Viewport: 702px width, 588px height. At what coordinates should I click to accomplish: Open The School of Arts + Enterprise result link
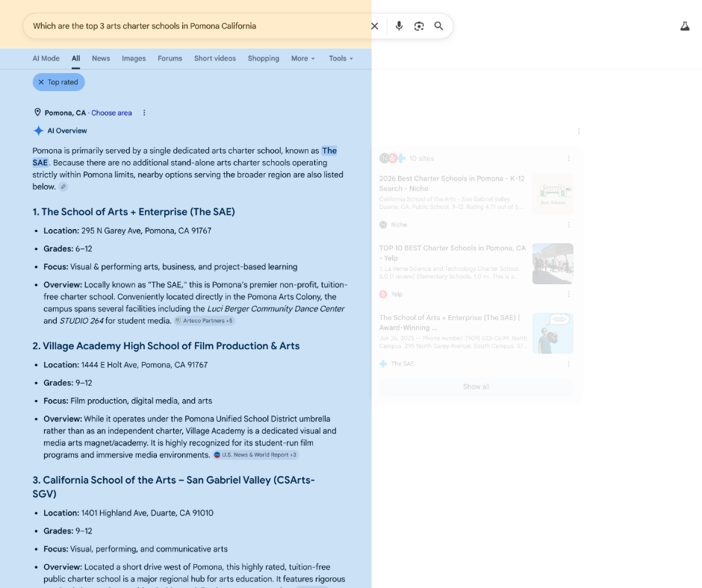450,322
